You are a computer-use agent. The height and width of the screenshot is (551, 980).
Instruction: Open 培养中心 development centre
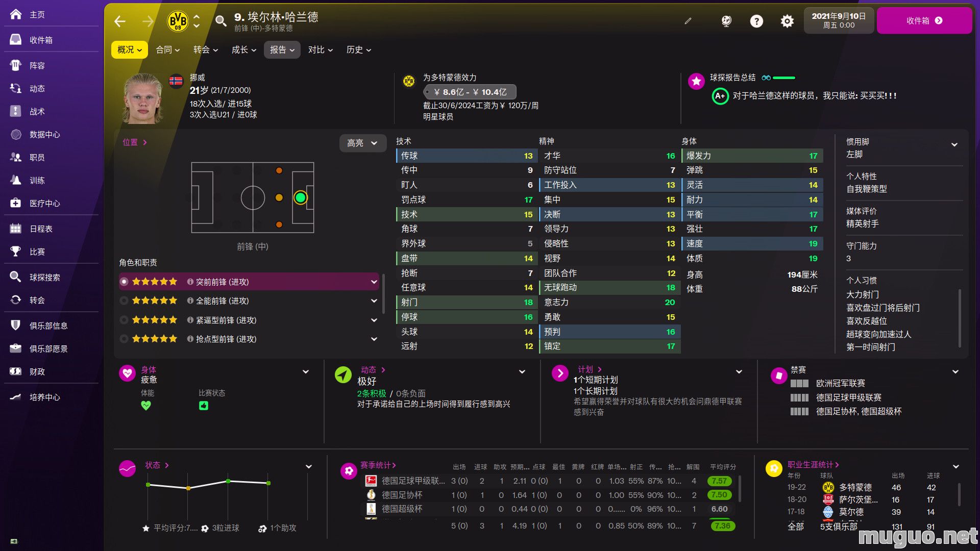tap(35, 397)
